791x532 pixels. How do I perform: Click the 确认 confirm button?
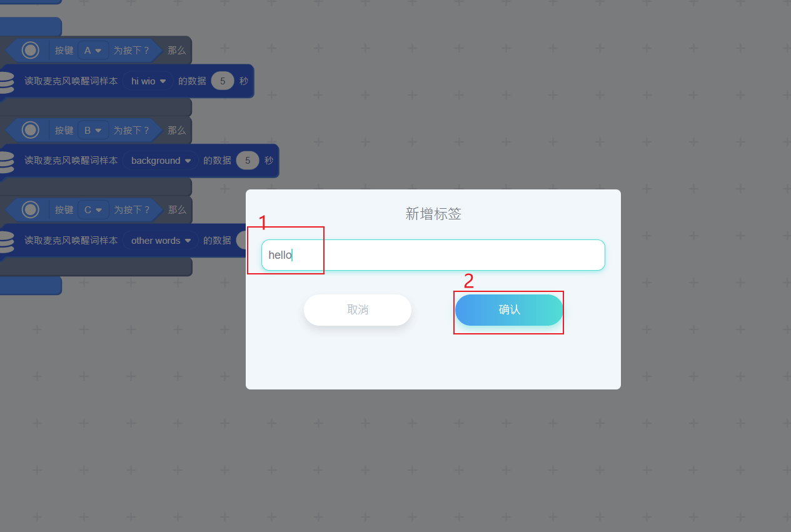[509, 310]
